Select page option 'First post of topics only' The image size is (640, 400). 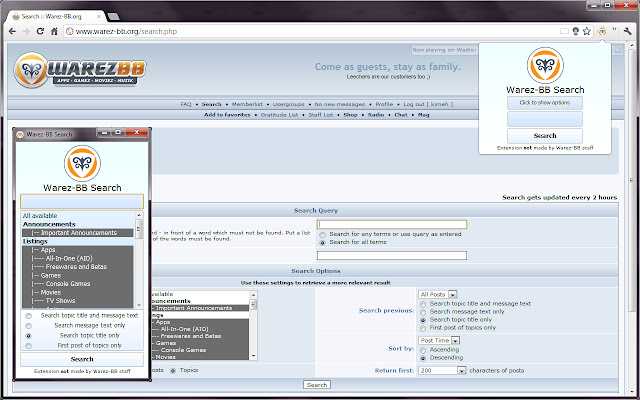click(x=423, y=328)
